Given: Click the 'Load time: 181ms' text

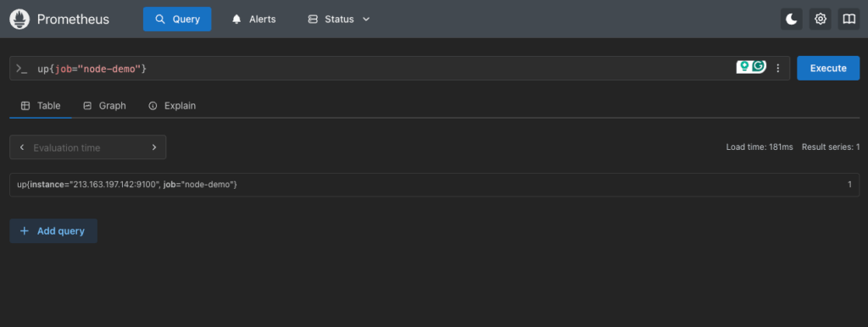Looking at the screenshot, I should [759, 147].
